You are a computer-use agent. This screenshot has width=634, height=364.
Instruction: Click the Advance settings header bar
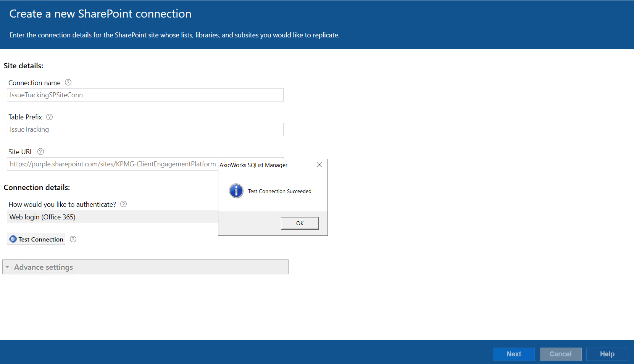[150, 267]
